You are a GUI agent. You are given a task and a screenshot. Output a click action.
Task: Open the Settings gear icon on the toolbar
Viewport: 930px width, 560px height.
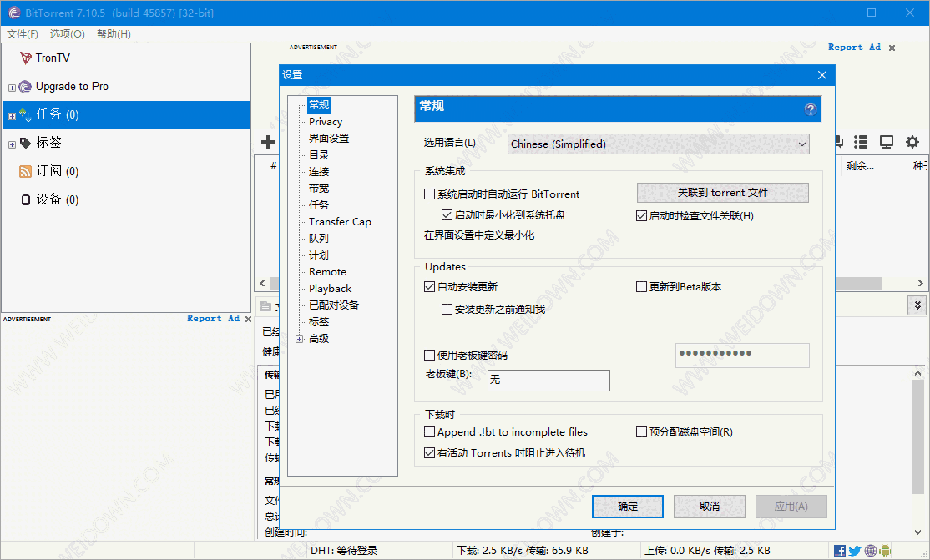[911, 142]
